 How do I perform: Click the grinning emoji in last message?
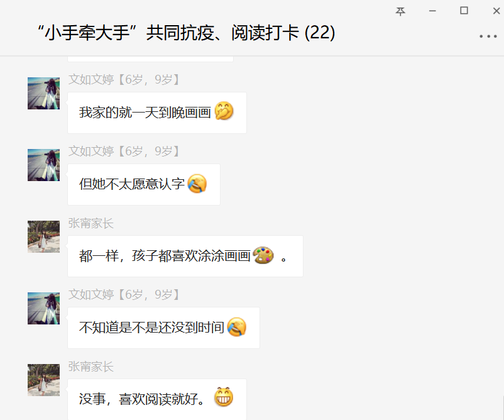click(x=224, y=397)
